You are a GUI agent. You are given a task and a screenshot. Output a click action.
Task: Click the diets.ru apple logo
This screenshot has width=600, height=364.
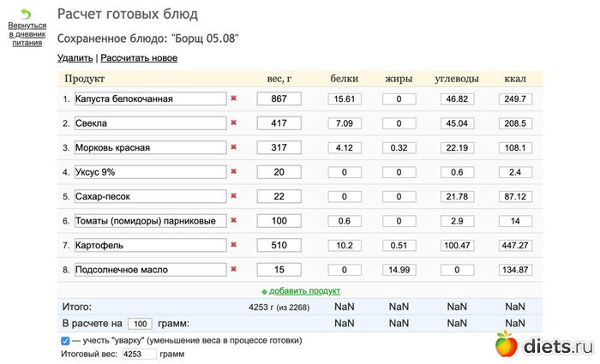pyautogui.click(x=507, y=344)
